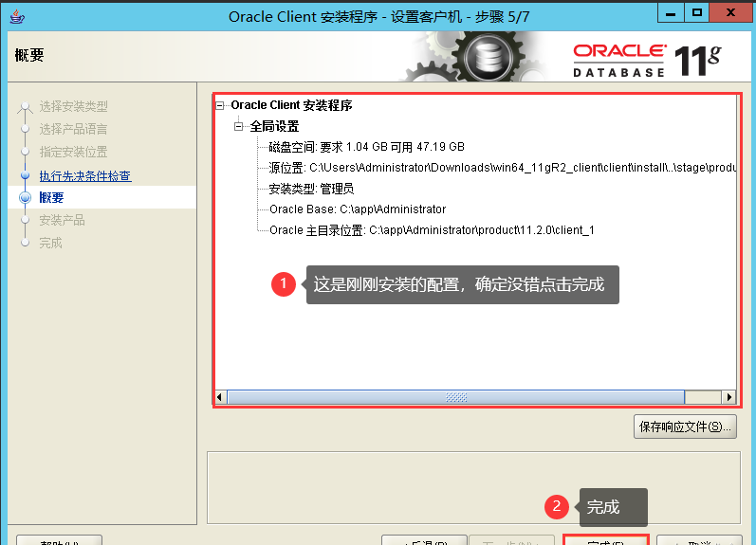
Task: Click the 取消 cancel button
Action: 699,540
